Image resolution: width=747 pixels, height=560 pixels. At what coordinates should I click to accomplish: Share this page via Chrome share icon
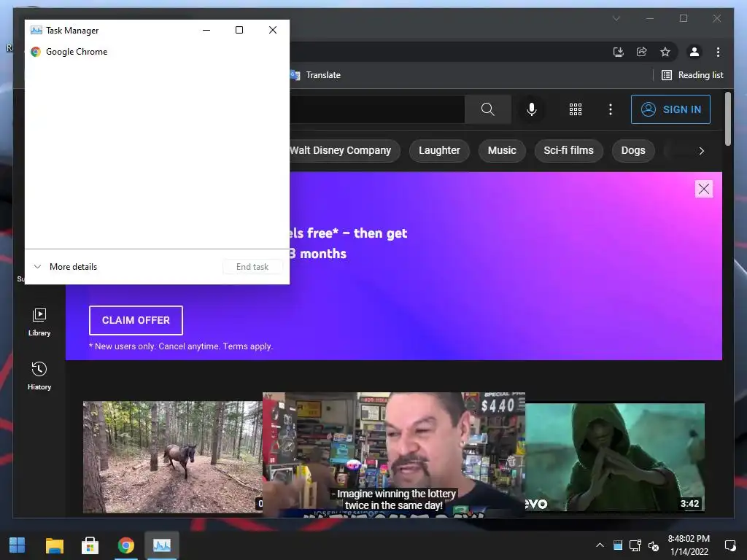(642, 52)
